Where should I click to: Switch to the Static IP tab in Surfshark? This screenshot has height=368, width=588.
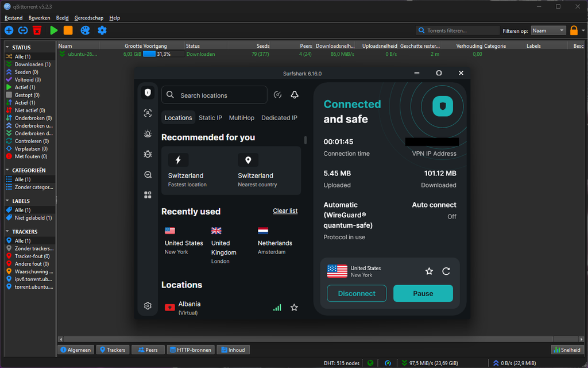[x=210, y=117]
